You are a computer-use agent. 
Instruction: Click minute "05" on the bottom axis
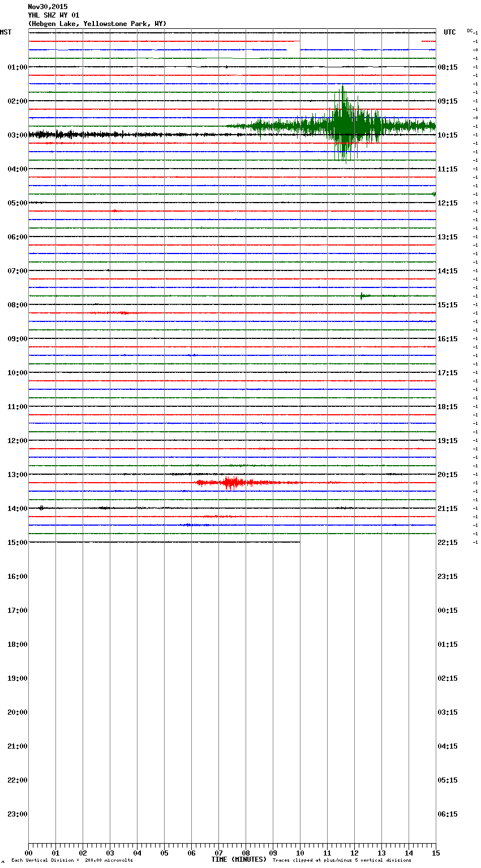pyautogui.click(x=164, y=853)
